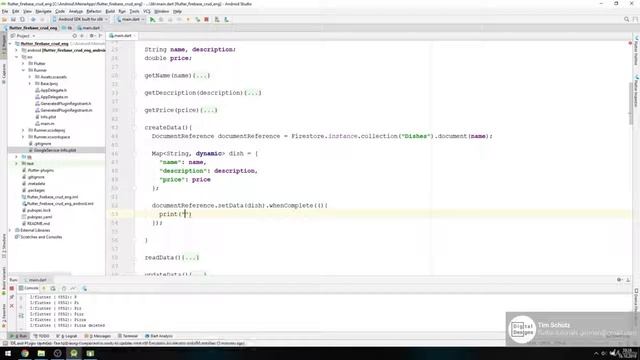Expand folded getName method body
This screenshot has width=640, height=360.
coord(202,76)
